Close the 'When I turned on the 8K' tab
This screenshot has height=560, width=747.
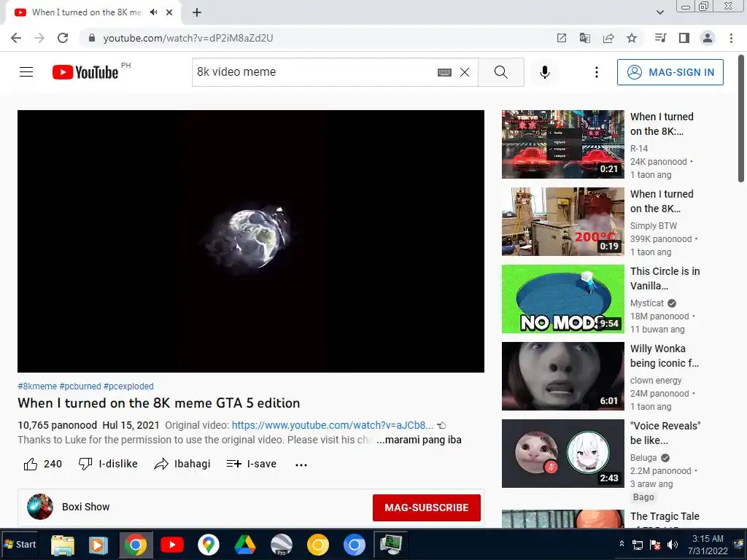[x=169, y=12]
